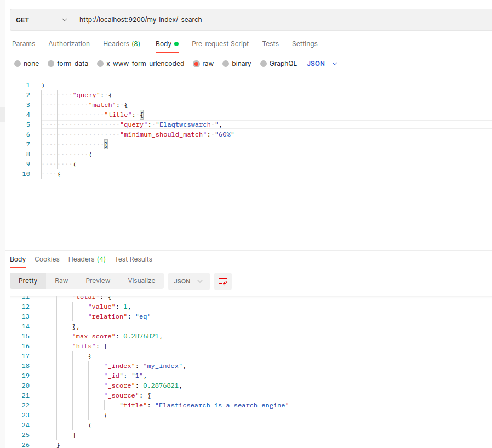Click the "relation" key in the response
Screen dimensions: 492x448
click(107, 316)
